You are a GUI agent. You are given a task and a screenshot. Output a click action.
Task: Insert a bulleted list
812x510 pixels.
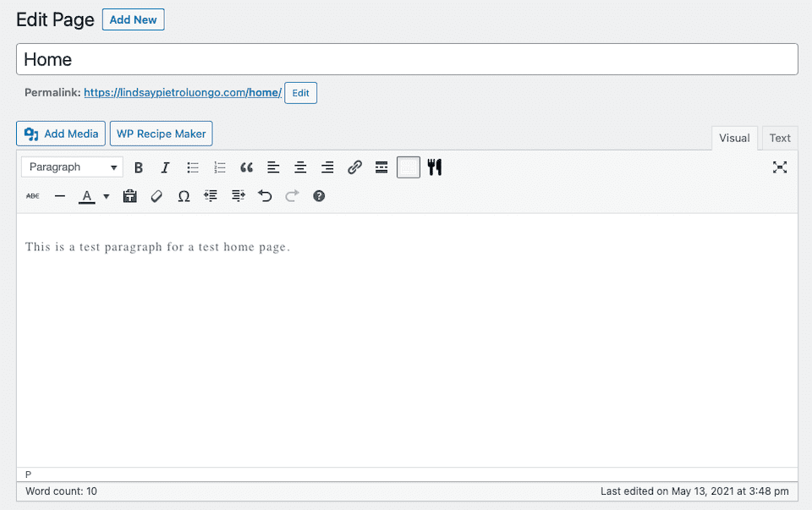(192, 167)
